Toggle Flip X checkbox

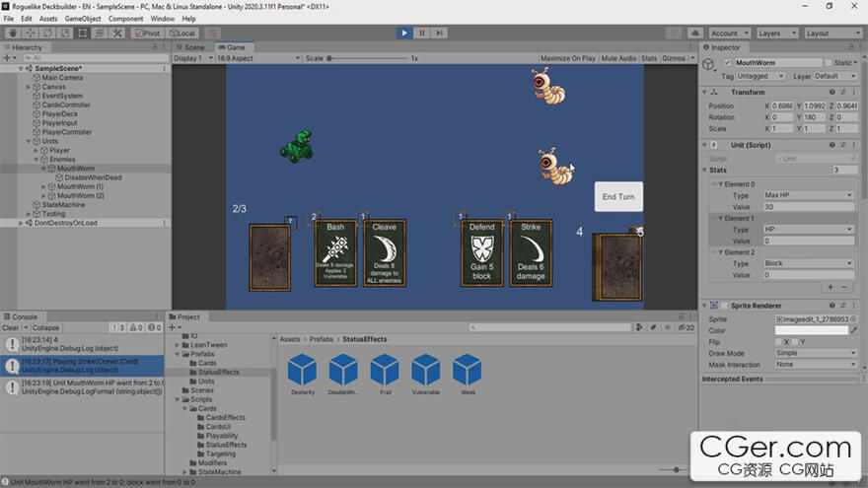point(778,342)
